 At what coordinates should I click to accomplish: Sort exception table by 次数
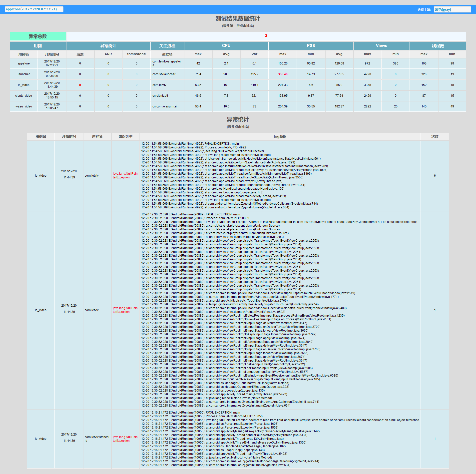coord(435,136)
